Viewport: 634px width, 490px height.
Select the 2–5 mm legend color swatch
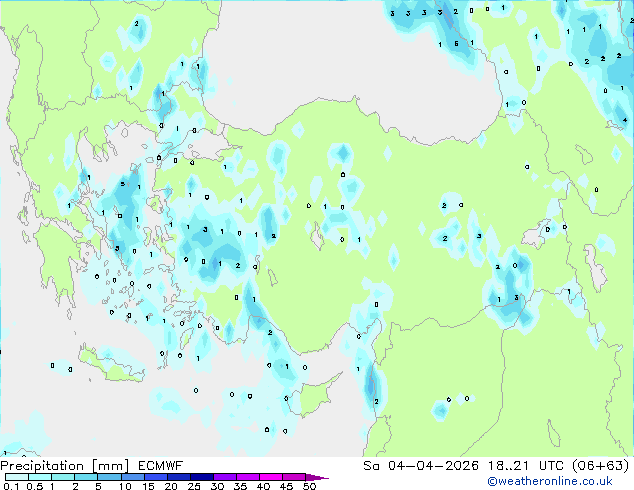click(x=86, y=477)
